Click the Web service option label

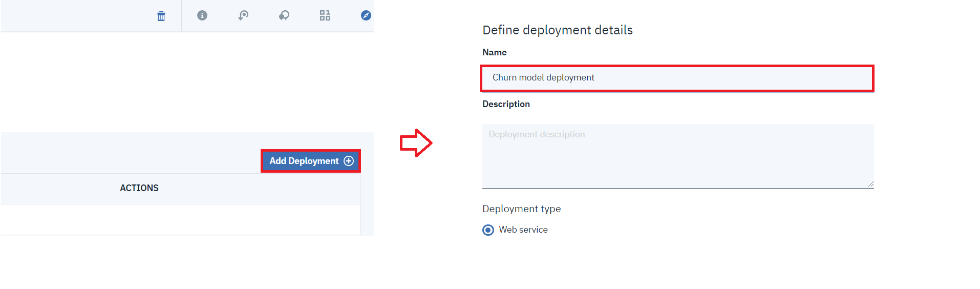pyautogui.click(x=523, y=230)
